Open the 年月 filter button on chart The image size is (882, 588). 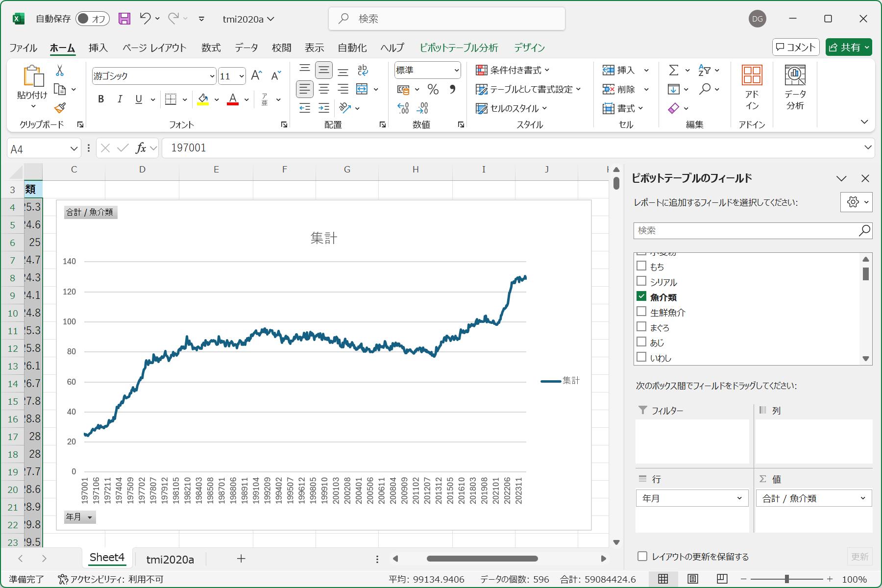79,517
